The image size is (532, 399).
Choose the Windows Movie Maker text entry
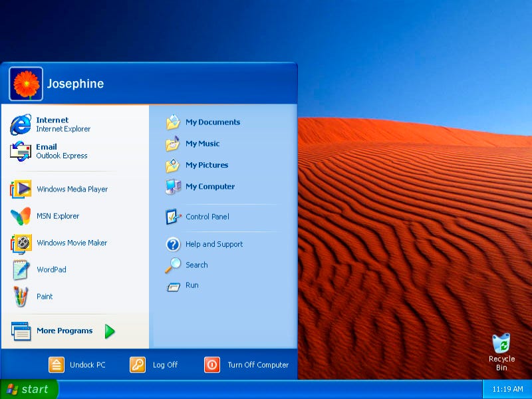point(72,243)
